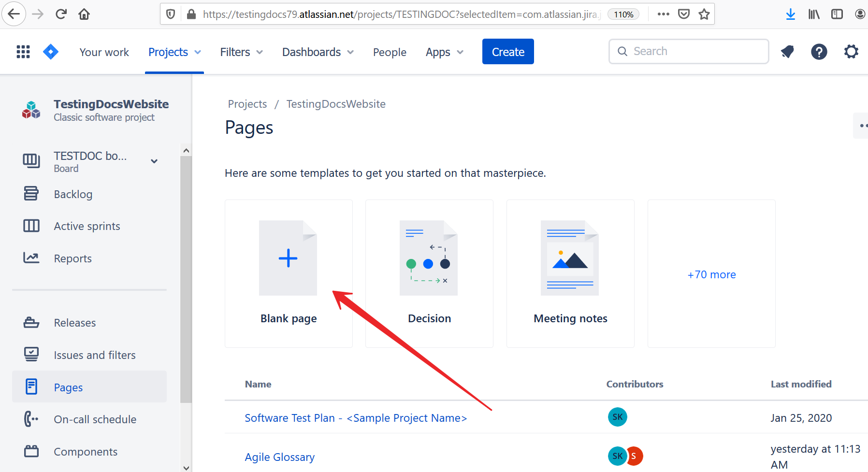The image size is (868, 472).
Task: Click the sidebar scrollbar down arrow
Action: pyautogui.click(x=186, y=467)
